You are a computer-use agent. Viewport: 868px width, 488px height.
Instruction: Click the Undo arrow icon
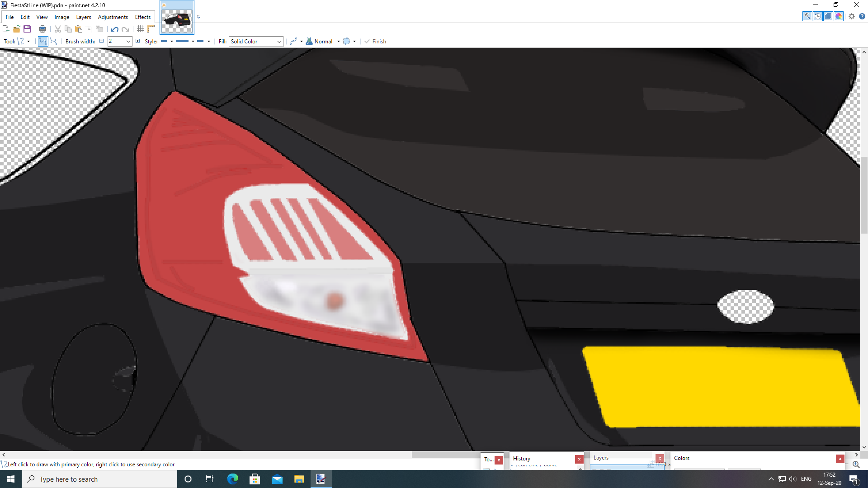click(x=115, y=29)
